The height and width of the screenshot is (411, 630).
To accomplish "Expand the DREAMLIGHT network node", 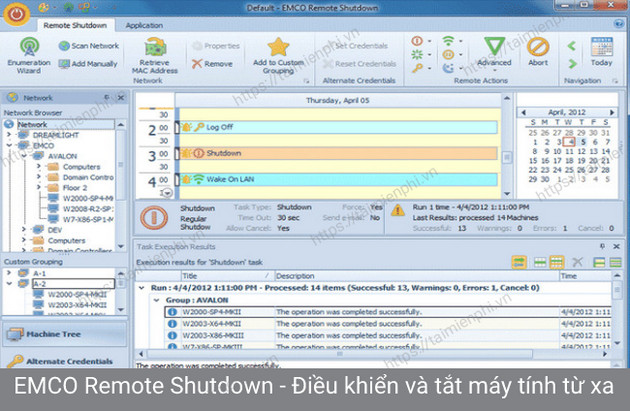I will point(9,135).
